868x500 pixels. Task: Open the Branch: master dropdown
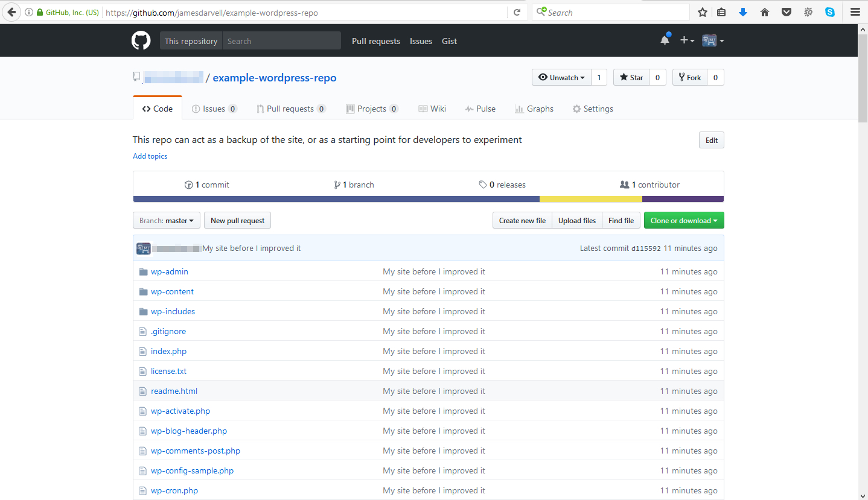pos(166,220)
